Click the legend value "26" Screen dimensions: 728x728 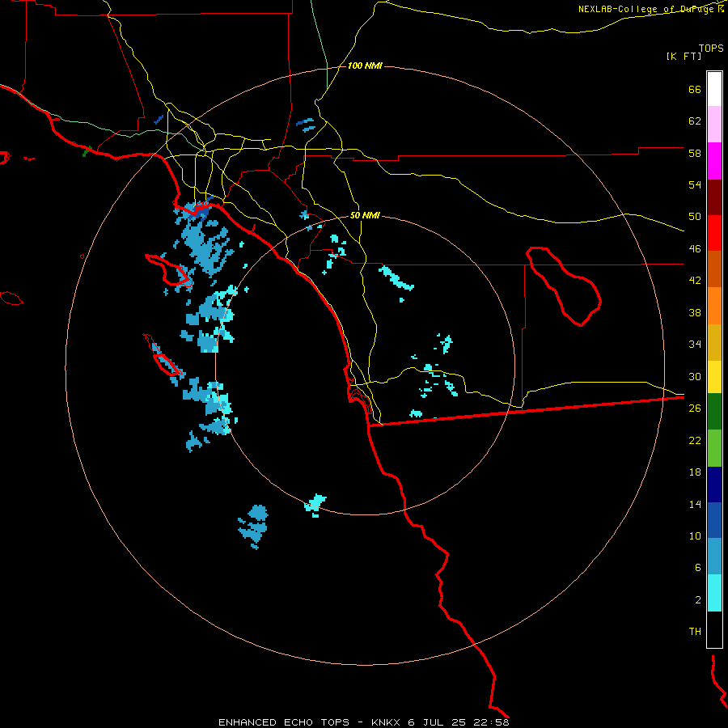click(x=695, y=408)
